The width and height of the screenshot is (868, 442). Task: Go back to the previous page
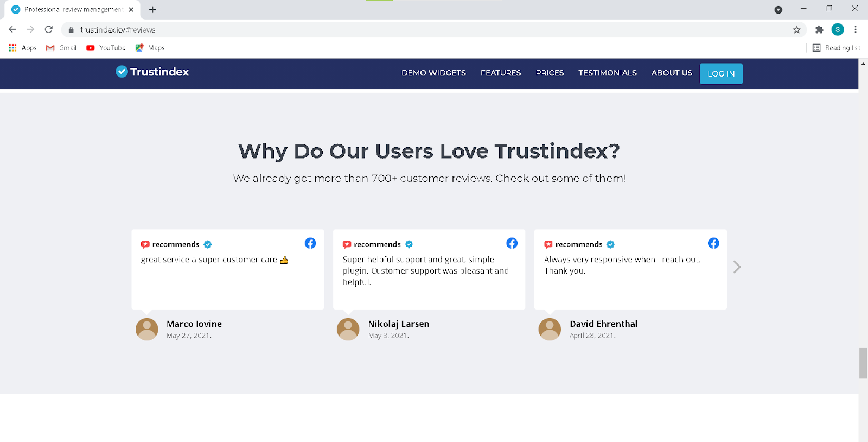click(x=12, y=29)
